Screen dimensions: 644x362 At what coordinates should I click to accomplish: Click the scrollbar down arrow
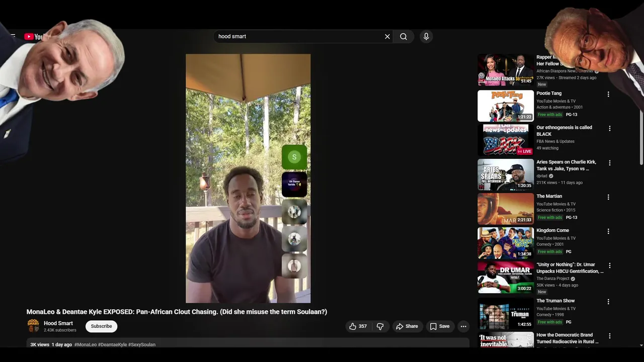(x=641, y=345)
